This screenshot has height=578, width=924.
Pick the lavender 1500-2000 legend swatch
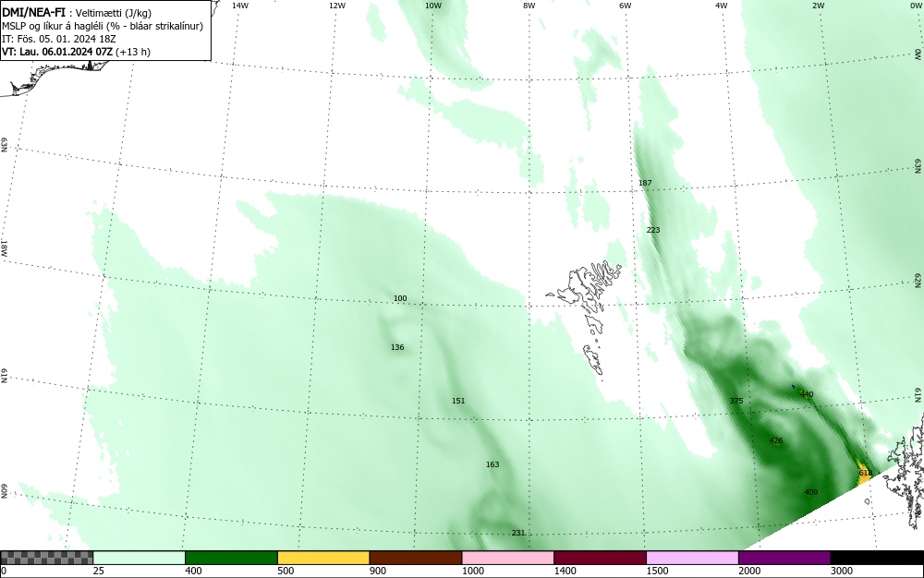click(x=692, y=558)
